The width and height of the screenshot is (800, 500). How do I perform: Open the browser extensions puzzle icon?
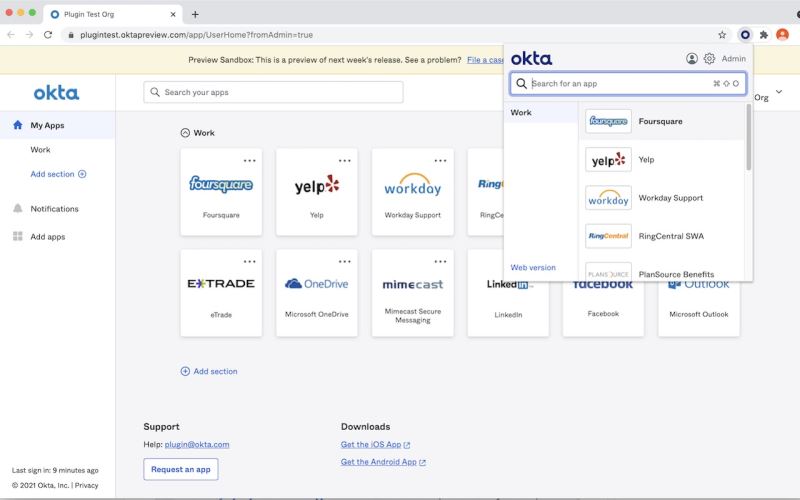(x=764, y=35)
